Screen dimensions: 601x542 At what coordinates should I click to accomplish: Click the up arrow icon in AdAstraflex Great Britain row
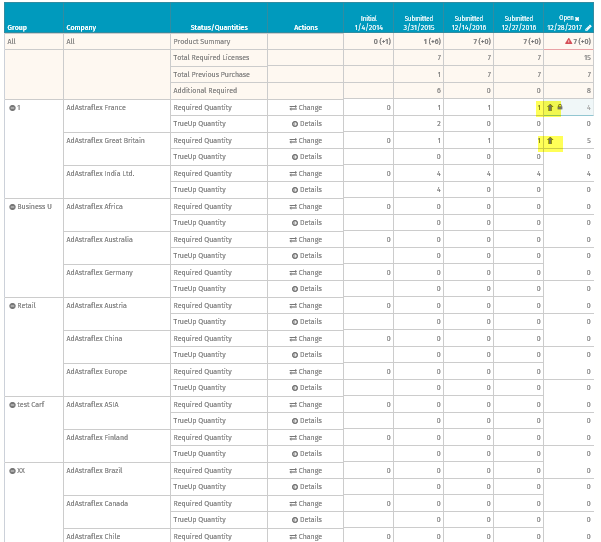point(549,141)
